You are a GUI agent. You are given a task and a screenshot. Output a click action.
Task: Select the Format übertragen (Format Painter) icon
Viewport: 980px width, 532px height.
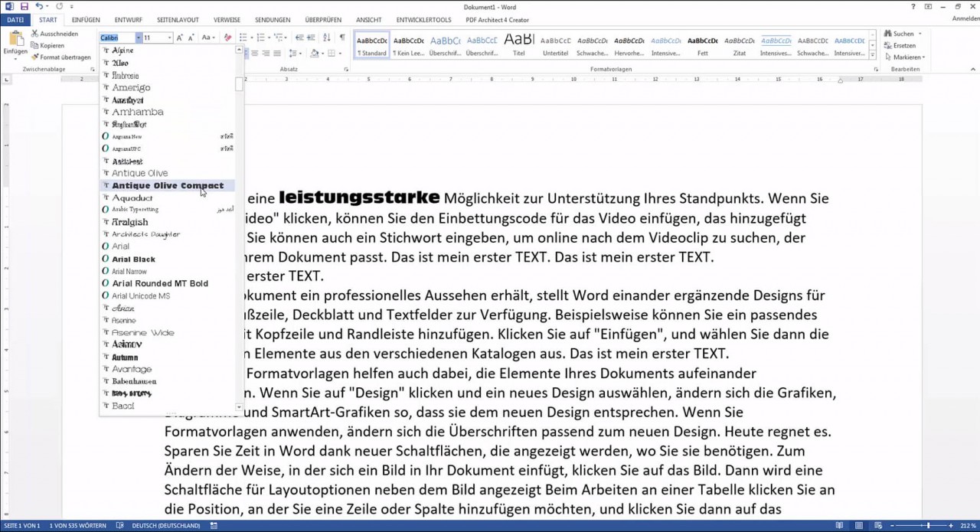34,57
